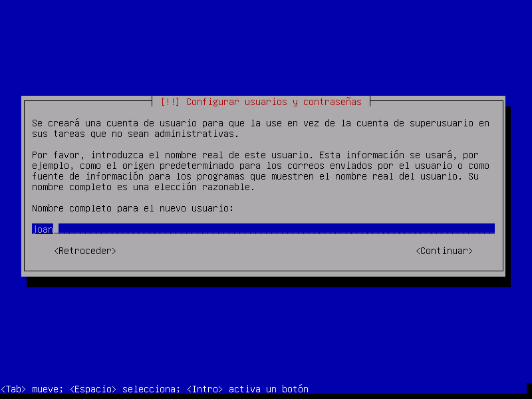Click the paragraph starting "Por favor, introduzca"
The width and height of the screenshot is (532, 399).
point(261,171)
